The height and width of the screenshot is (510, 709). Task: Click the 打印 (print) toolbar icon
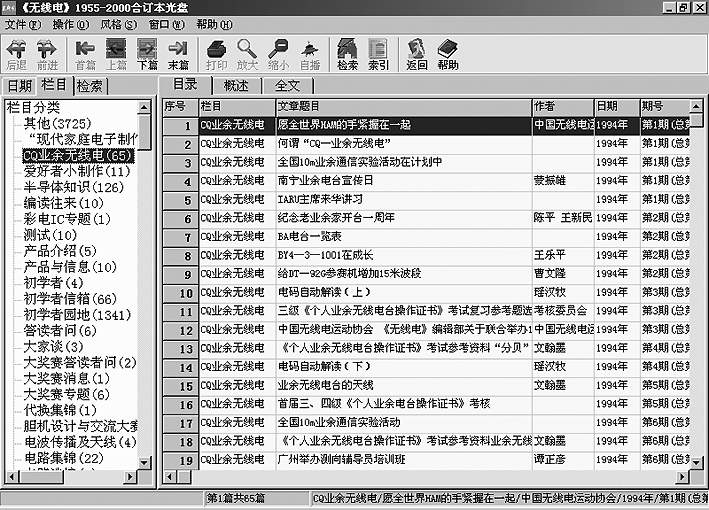(x=217, y=54)
